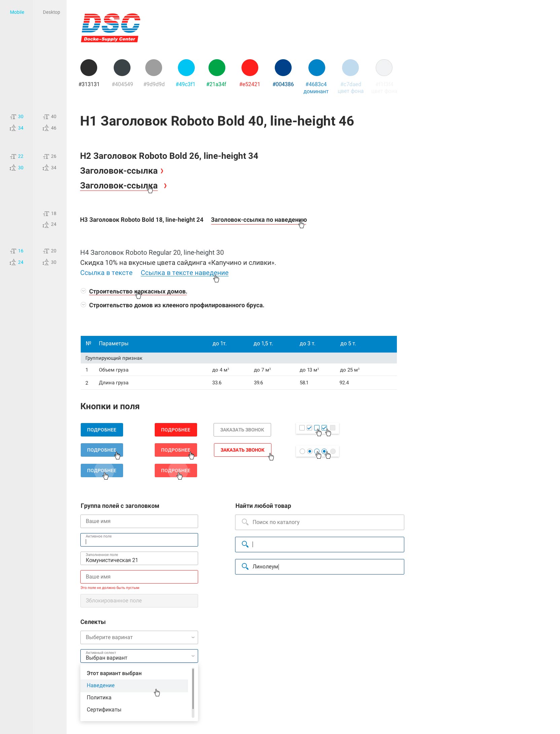Click the font-size icon beside desktop value 18
The width and height of the screenshot is (560, 734).
point(46,214)
